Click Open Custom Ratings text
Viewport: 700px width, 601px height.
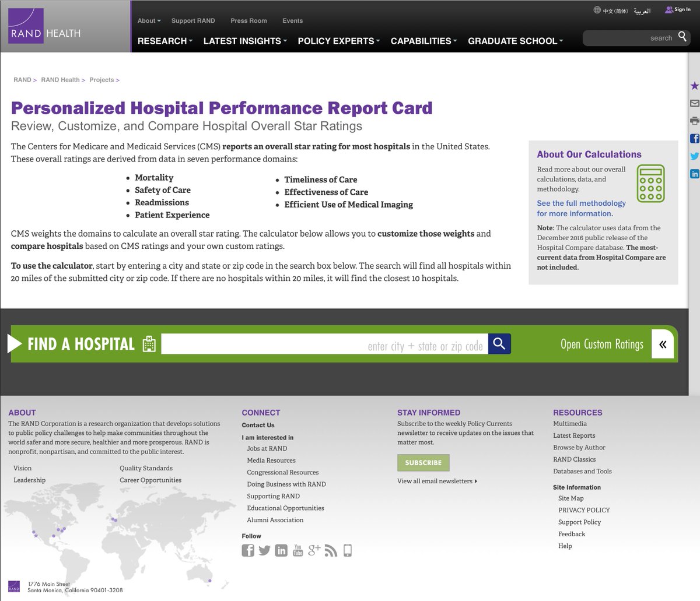602,345
